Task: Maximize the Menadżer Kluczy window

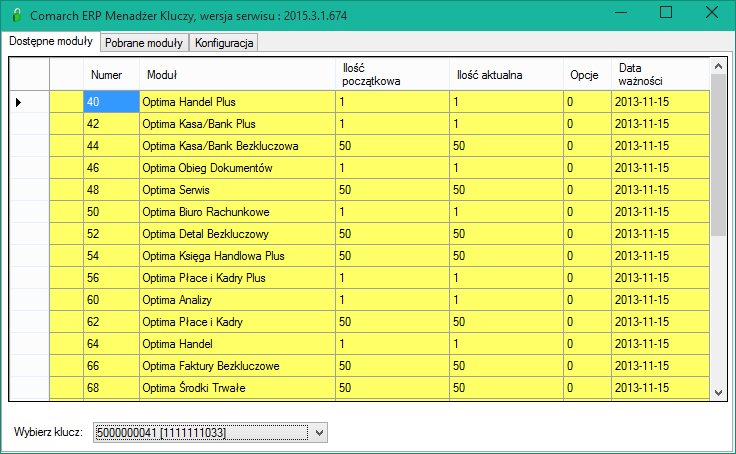Action: click(x=666, y=13)
